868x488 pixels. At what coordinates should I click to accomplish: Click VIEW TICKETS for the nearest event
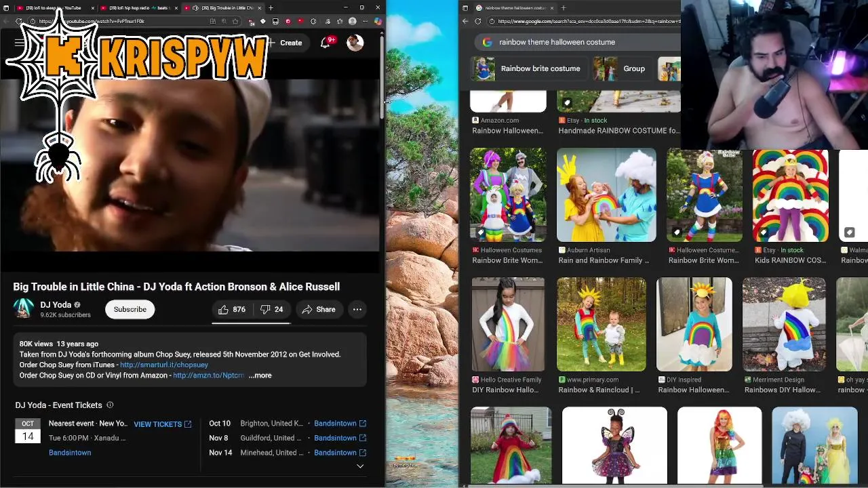point(163,424)
